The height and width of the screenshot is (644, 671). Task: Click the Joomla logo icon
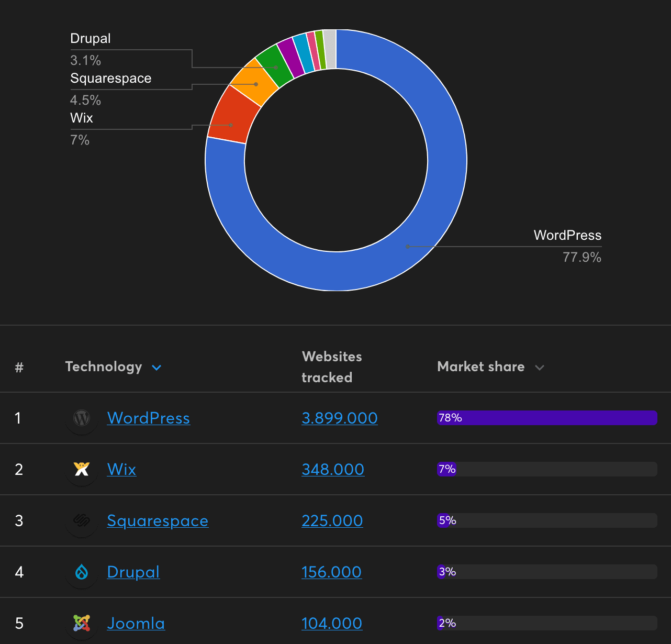(x=82, y=623)
